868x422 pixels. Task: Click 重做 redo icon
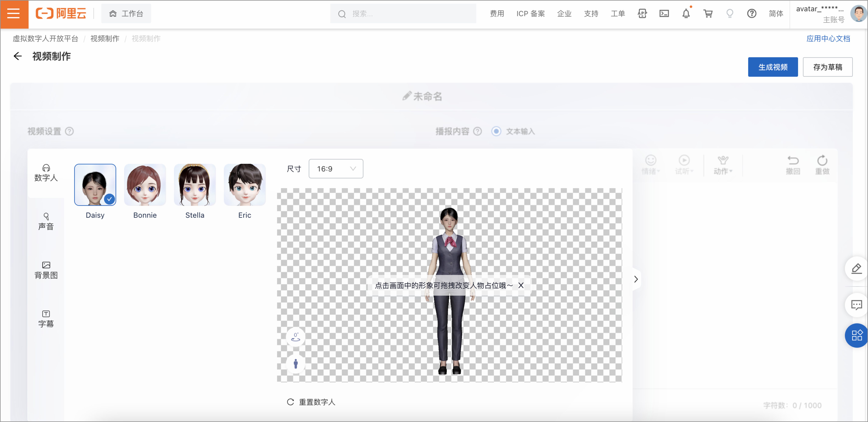pyautogui.click(x=822, y=165)
